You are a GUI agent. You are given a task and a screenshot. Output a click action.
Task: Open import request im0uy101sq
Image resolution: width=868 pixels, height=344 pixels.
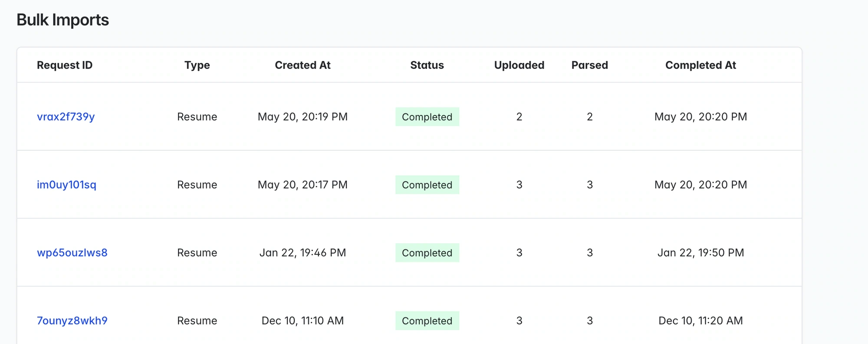pyautogui.click(x=66, y=185)
